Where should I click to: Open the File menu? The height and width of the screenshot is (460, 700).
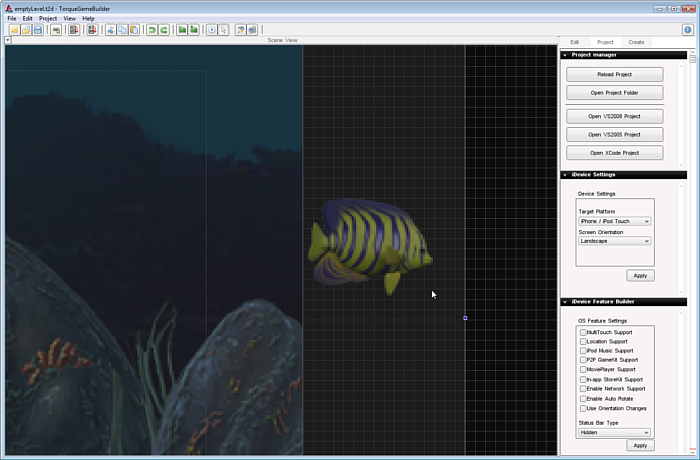pyautogui.click(x=12, y=18)
